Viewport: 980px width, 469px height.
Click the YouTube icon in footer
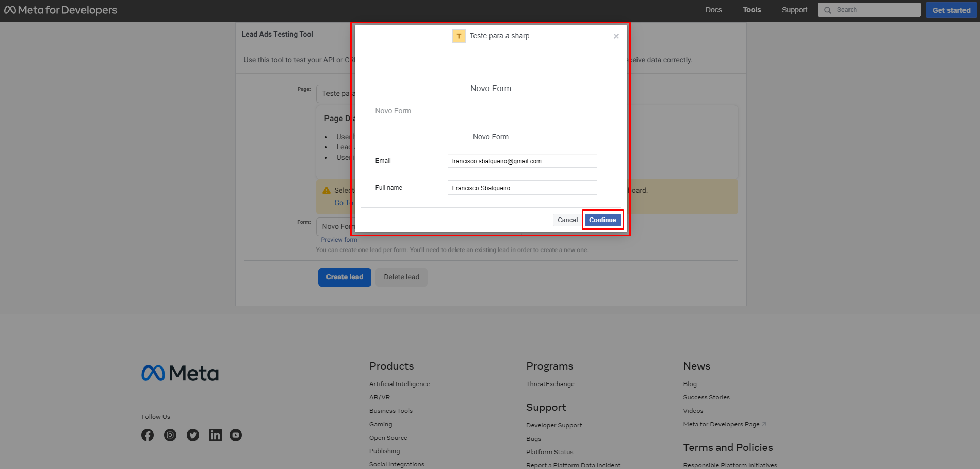[x=236, y=435]
